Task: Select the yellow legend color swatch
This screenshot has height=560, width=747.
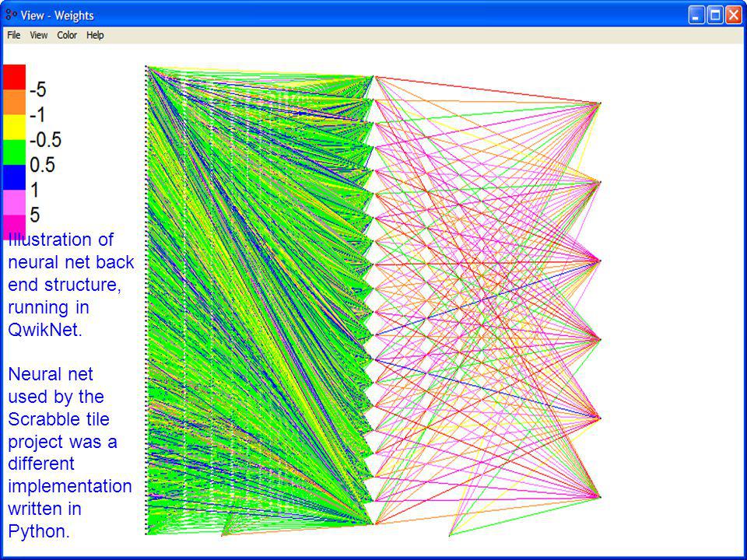Action: (14, 127)
